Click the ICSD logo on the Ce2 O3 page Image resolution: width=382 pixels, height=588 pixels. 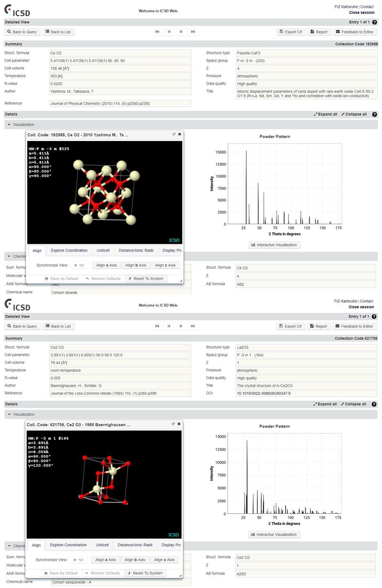click(x=17, y=305)
